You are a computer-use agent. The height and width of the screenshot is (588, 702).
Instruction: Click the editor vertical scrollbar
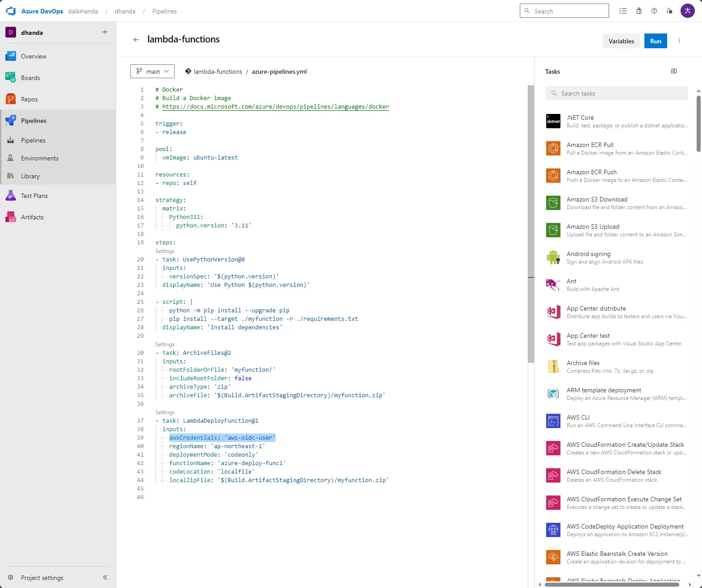click(x=531, y=223)
